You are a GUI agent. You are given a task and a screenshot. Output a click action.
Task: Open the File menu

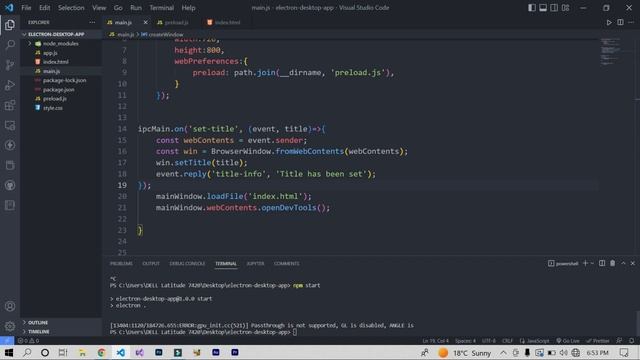pos(26,8)
